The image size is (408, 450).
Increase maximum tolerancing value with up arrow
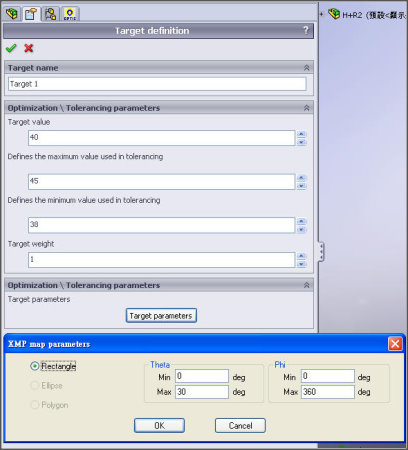pos(301,178)
